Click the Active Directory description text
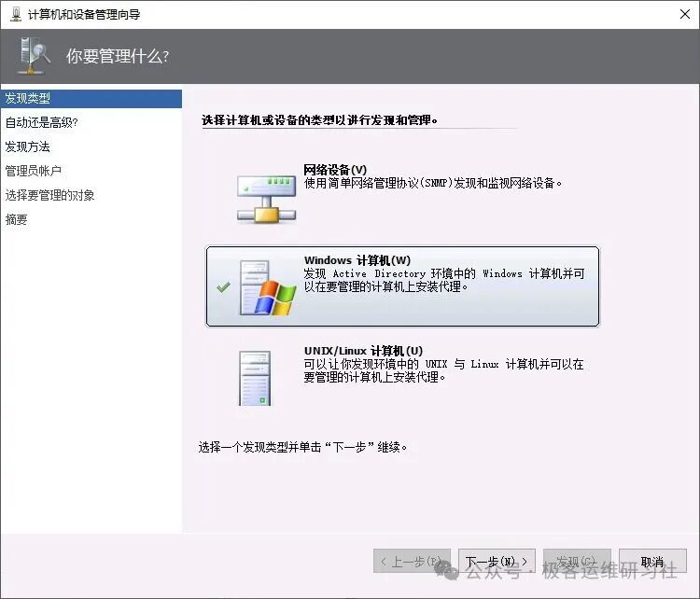Screen dimensions: 700x599 coord(443,280)
